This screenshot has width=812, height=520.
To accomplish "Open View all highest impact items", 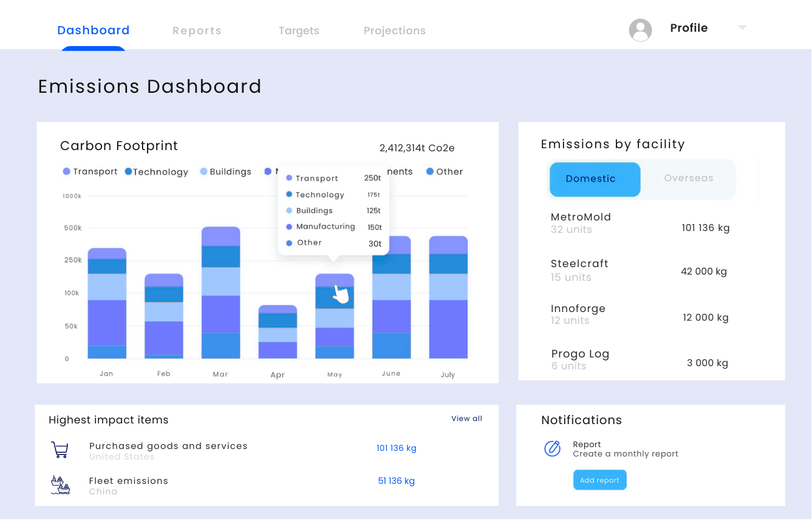I will [x=466, y=418].
